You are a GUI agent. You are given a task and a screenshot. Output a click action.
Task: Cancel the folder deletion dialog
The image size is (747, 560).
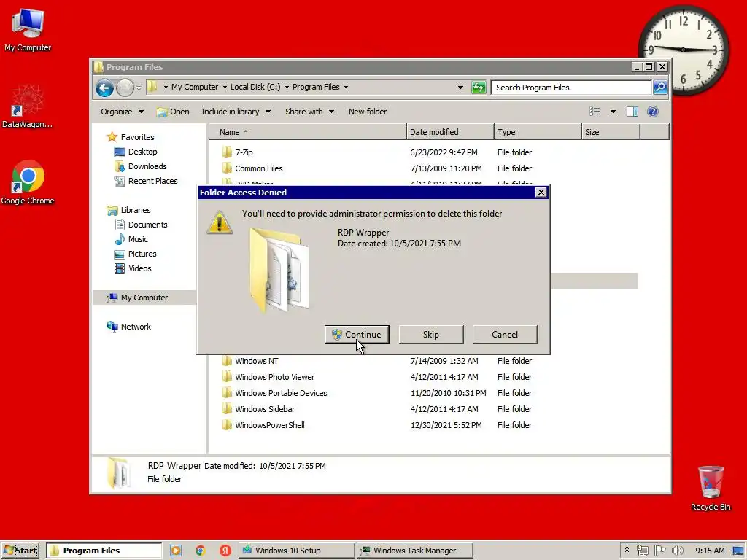(x=505, y=334)
